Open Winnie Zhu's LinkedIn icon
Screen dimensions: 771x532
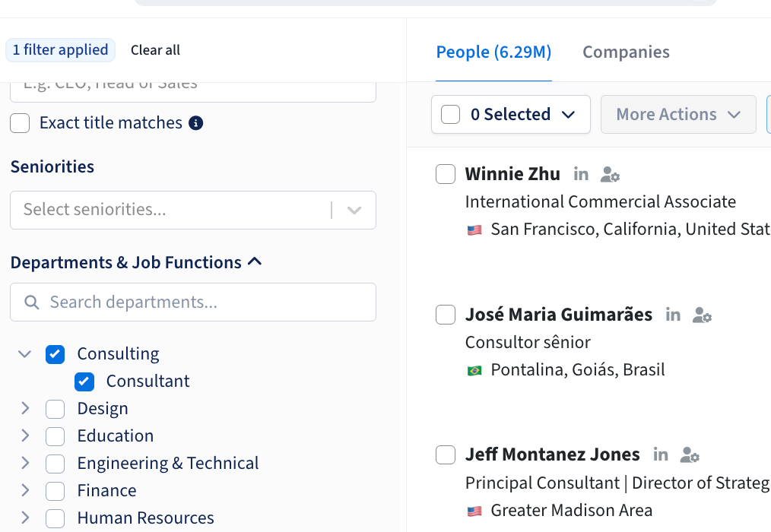tap(581, 174)
